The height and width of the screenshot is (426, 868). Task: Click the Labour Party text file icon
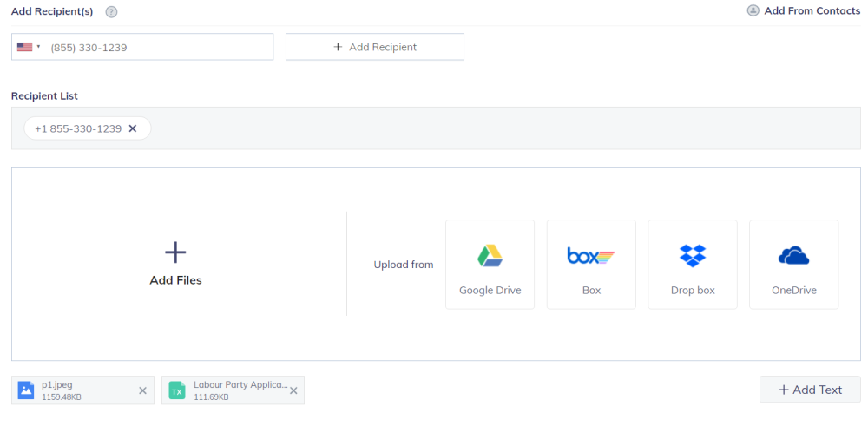coord(177,390)
